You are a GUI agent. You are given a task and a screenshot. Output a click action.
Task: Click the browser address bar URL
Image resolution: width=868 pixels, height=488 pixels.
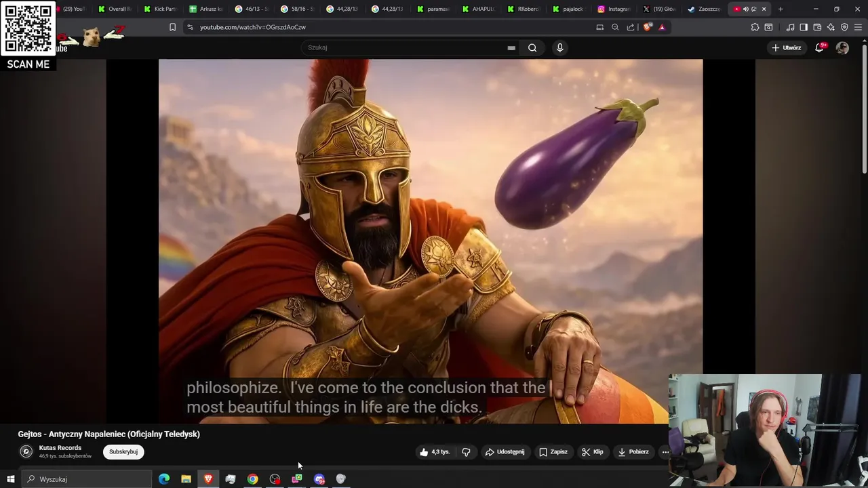coord(253,27)
